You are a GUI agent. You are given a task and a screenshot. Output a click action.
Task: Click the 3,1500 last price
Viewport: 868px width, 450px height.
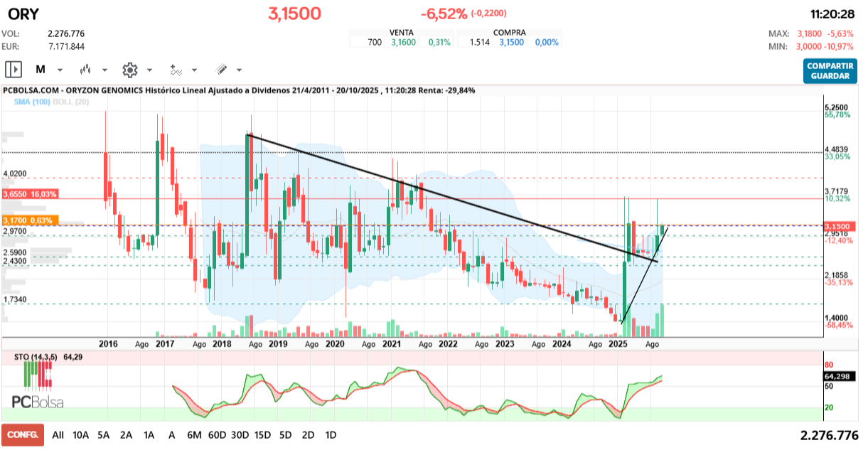point(294,14)
